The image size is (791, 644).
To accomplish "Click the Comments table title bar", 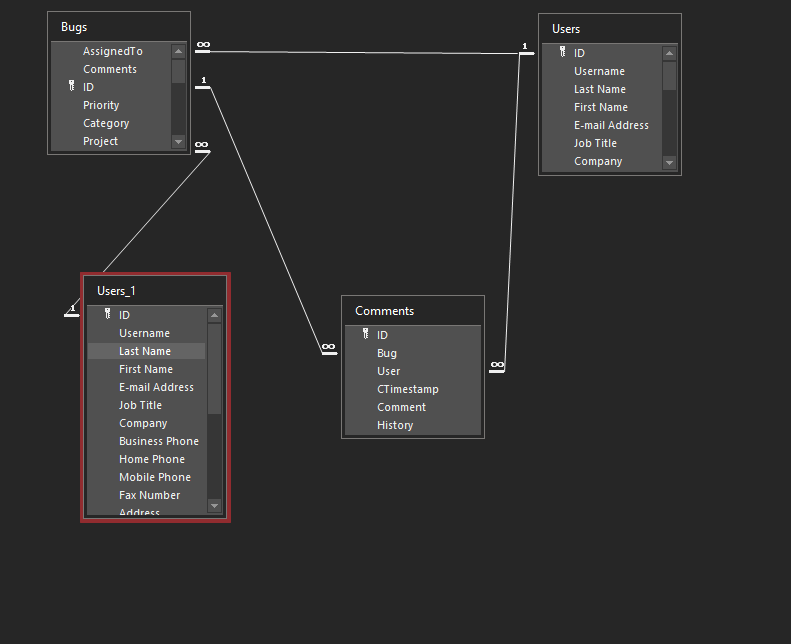I will point(412,311).
